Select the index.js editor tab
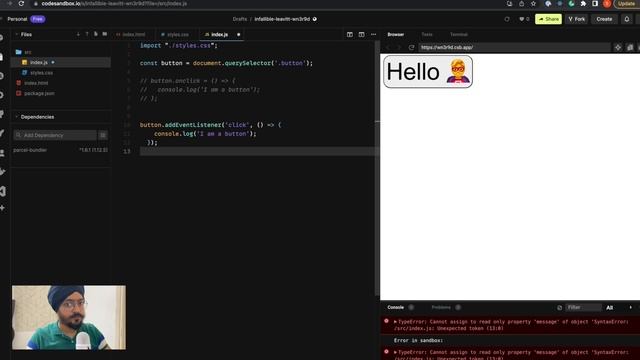Image resolution: width=640 pixels, height=360 pixels. coord(219,35)
